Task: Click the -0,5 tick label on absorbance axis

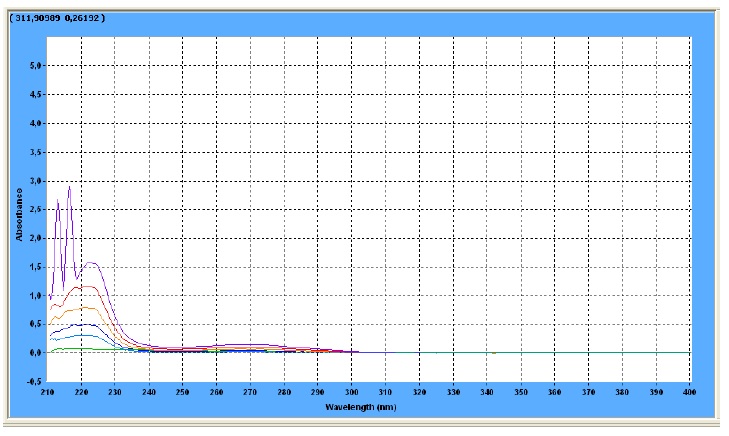Action: click(x=35, y=381)
